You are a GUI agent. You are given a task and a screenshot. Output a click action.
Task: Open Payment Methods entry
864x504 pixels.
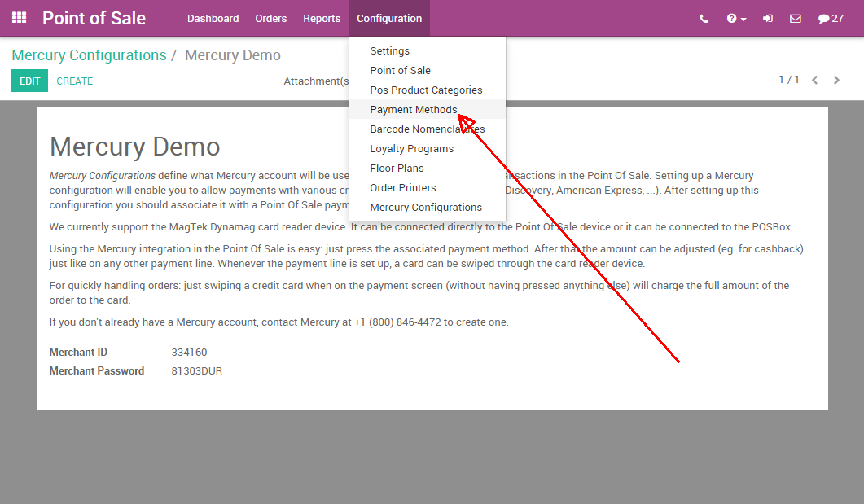(x=427, y=110)
